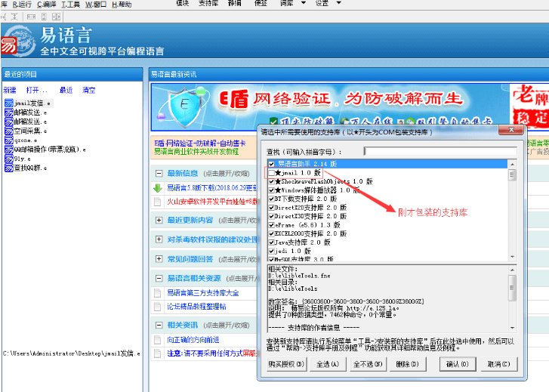Click the same-height toolbar icon
Viewport: 549px width, 392px height.
(44, 17)
